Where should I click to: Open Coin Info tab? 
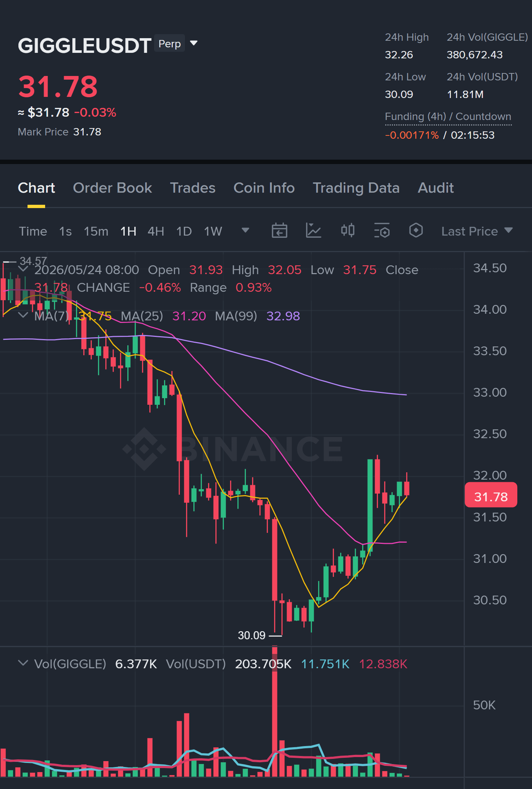tap(264, 188)
